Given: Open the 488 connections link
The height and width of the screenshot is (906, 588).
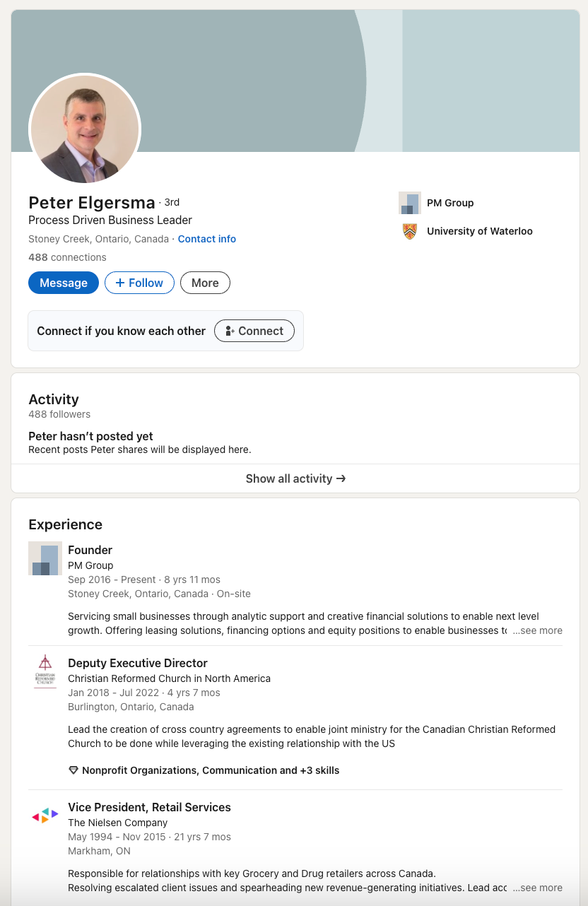Looking at the screenshot, I should point(67,257).
